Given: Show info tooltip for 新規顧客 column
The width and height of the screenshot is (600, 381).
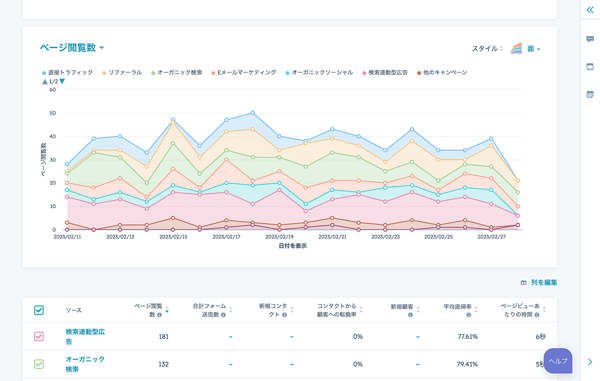Looking at the screenshot, I should tap(410, 315).
